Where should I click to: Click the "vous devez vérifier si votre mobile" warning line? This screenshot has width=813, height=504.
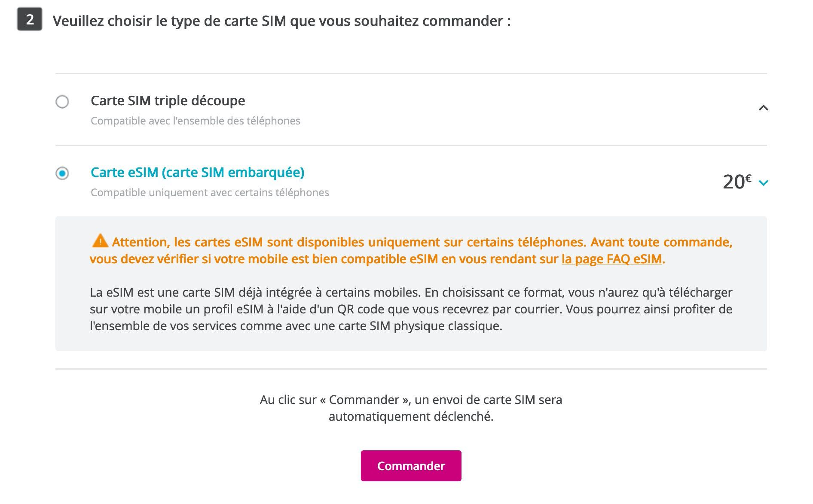[x=325, y=259]
